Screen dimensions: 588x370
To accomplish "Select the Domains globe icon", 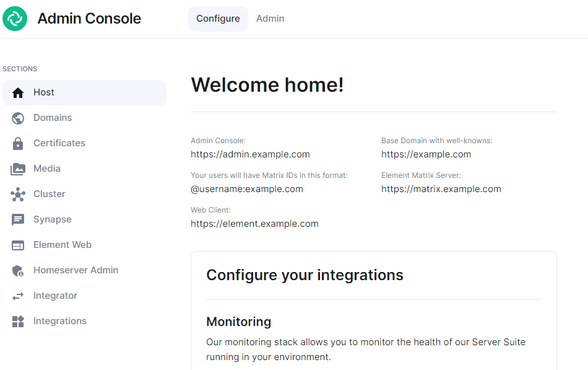I will point(17,118).
